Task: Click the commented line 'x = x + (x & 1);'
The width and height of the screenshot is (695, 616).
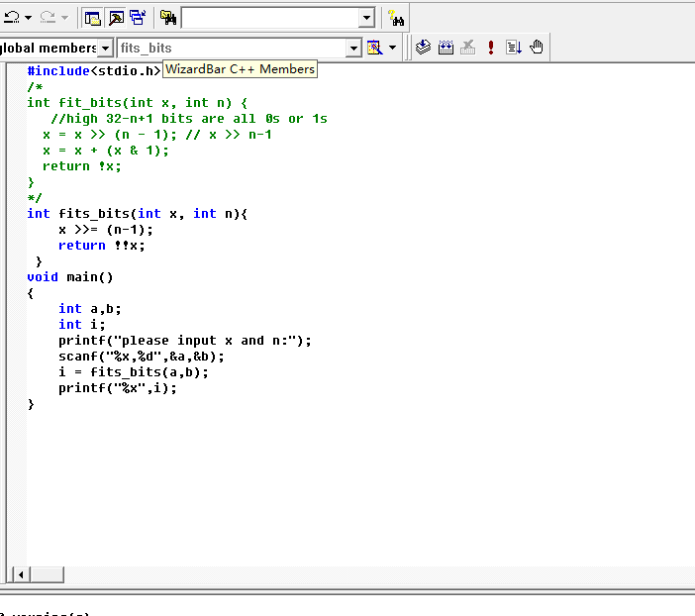Action: click(x=106, y=151)
